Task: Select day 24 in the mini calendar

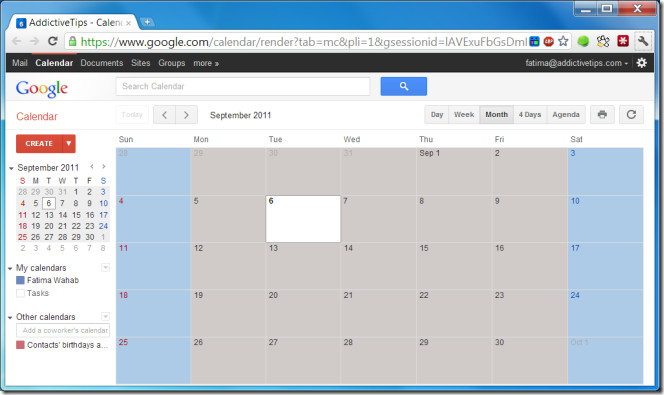Action: tap(103, 226)
